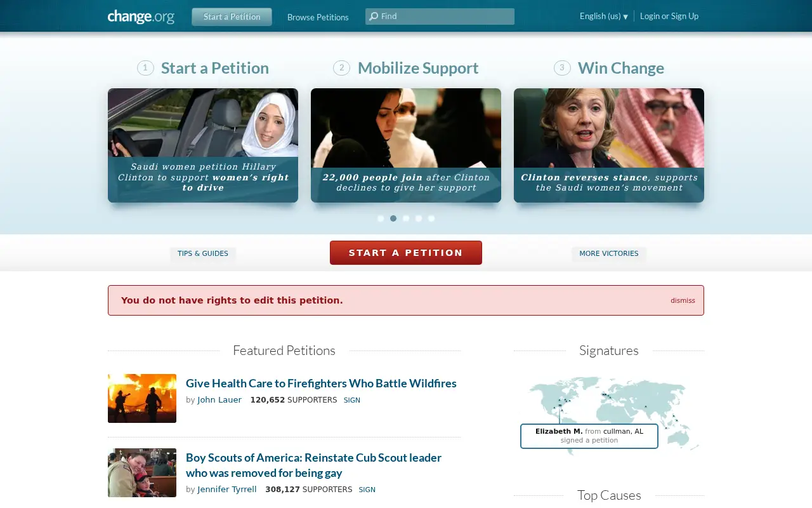Select the second carousel dot
The image size is (812, 508).
pyautogui.click(x=393, y=218)
